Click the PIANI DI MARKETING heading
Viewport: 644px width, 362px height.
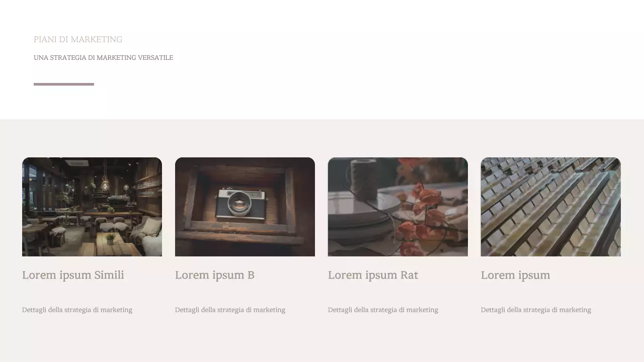[78, 39]
